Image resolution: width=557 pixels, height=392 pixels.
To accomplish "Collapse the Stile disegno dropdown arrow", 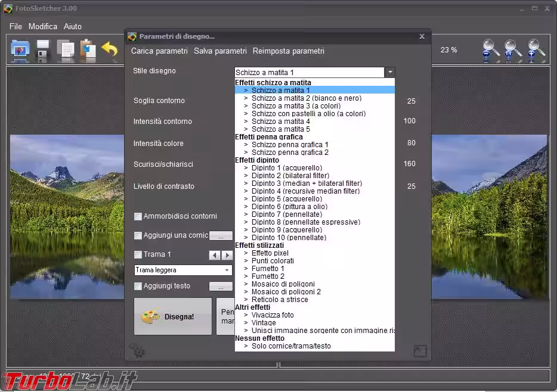I will pos(389,72).
